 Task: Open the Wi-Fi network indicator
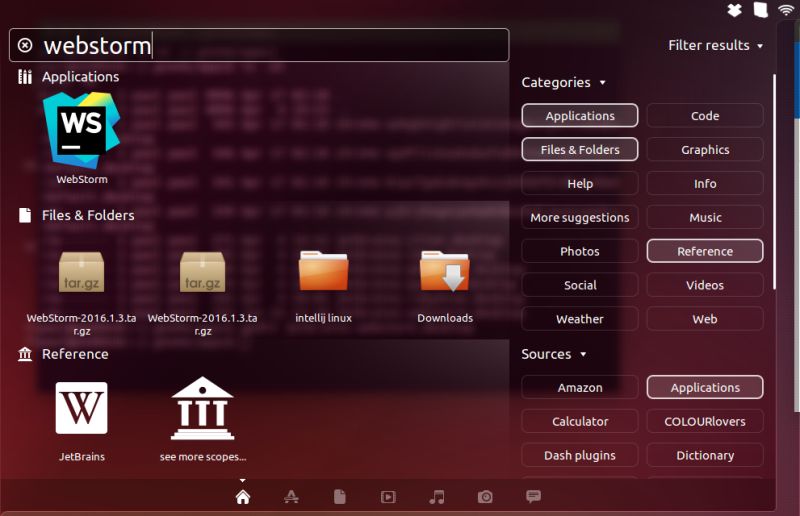(786, 10)
